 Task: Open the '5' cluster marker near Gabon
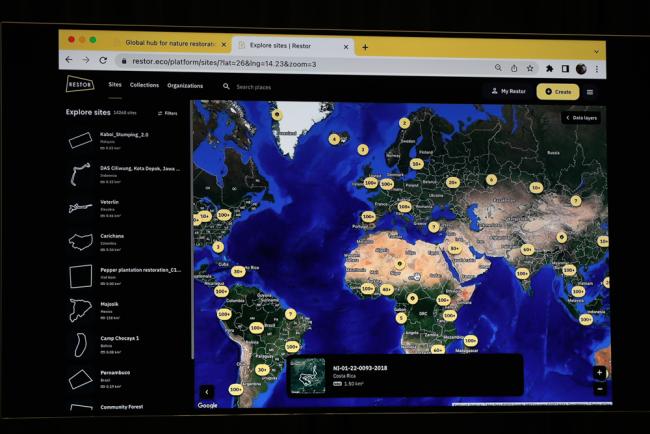click(x=400, y=318)
